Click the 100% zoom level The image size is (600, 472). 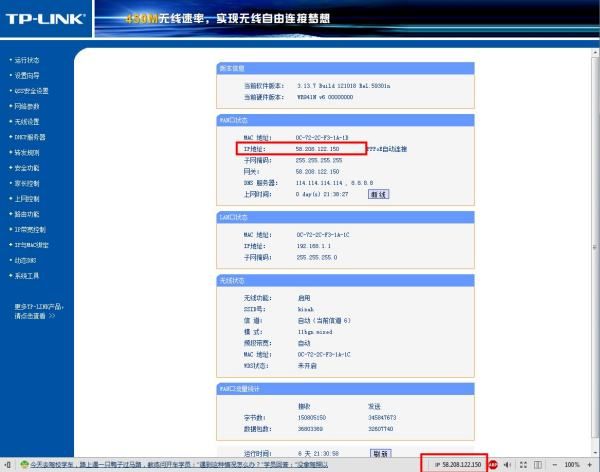572,465
